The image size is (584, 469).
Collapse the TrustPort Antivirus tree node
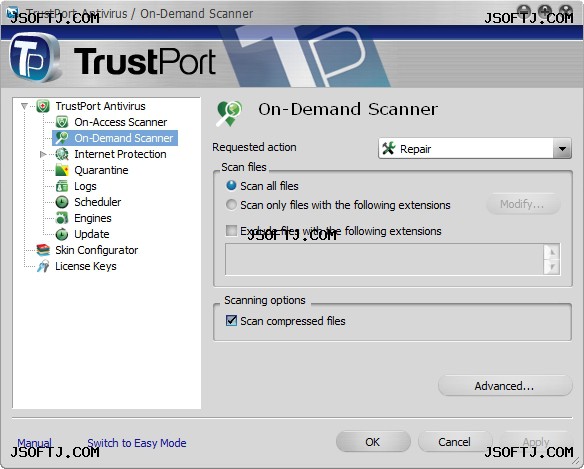pyautogui.click(x=25, y=106)
